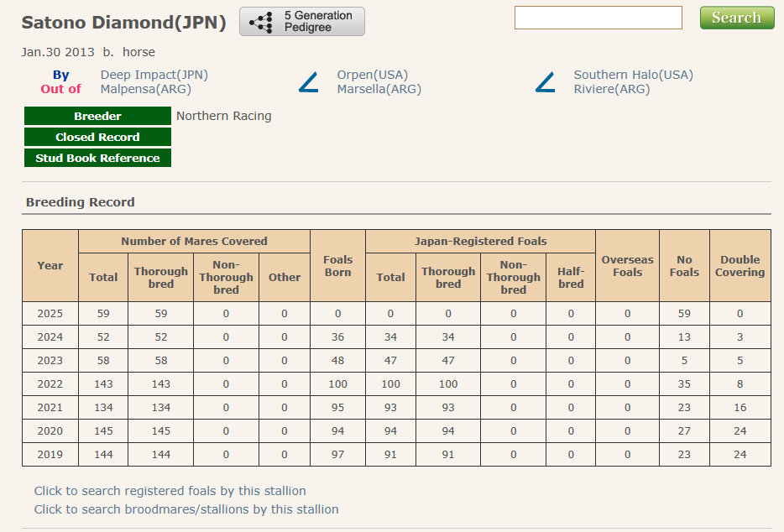The width and height of the screenshot is (784, 532).
Task: Click the arrow icon before Orpen(USA)
Action: coord(309,82)
